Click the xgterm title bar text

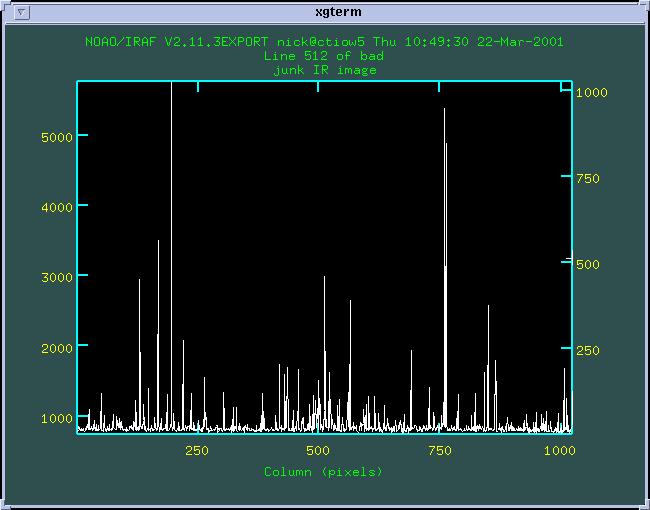(338, 12)
